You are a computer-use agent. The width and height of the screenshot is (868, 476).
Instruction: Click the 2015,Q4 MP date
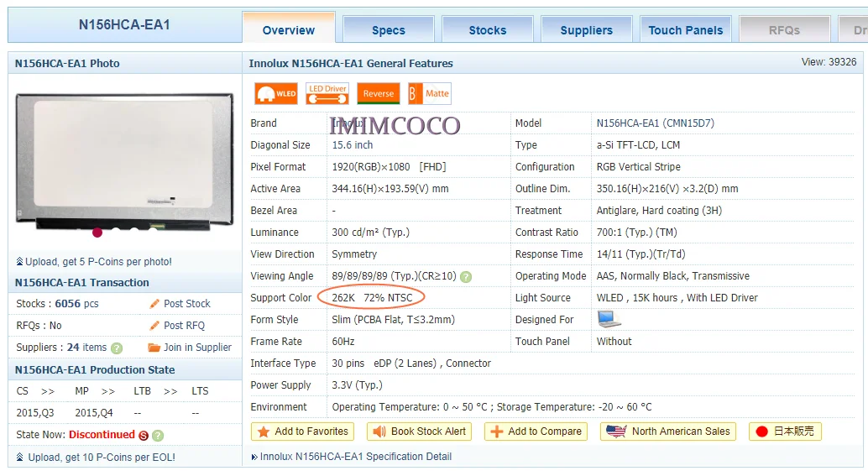pyautogui.click(x=93, y=413)
